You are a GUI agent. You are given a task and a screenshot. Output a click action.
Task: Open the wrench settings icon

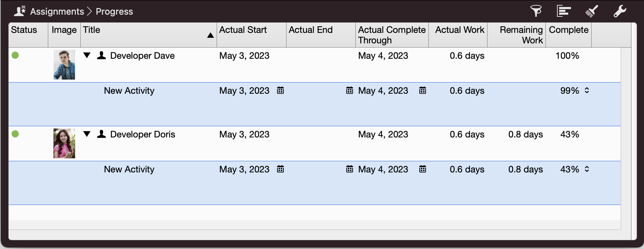click(620, 11)
